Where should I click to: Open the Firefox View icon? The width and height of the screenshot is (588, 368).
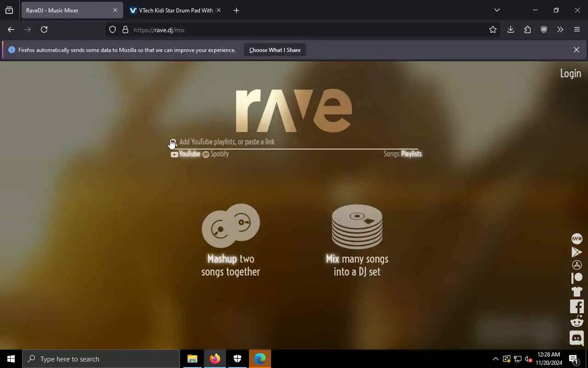9,10
